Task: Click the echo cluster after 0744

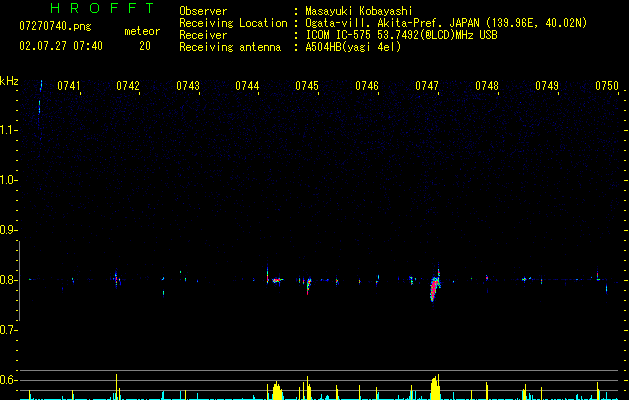Action: pyautogui.click(x=277, y=280)
